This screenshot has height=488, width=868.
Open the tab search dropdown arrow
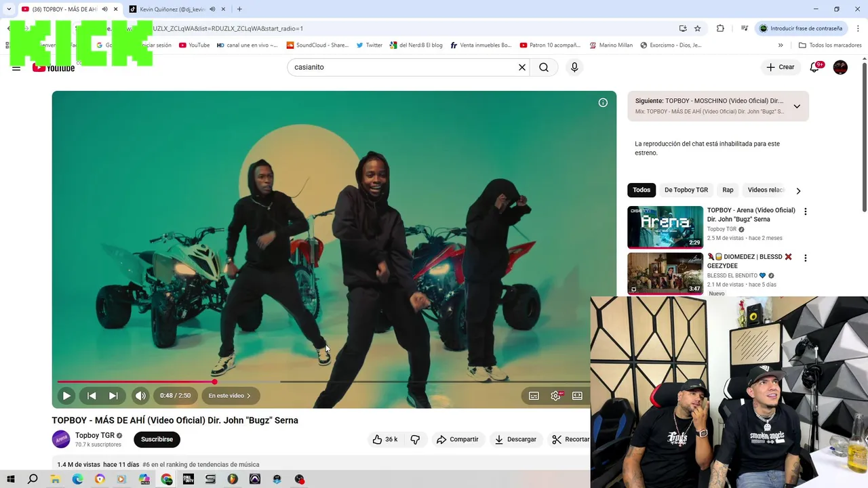click(9, 9)
